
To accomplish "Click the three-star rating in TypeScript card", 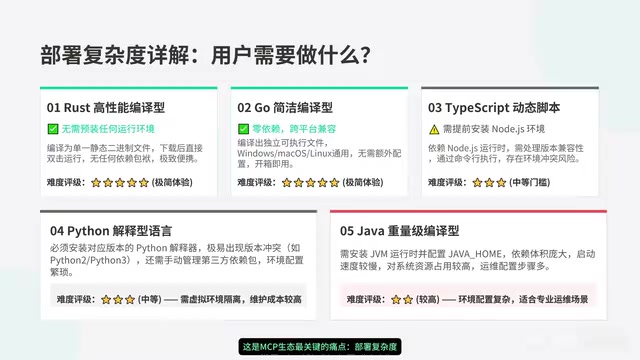I will point(489,182).
